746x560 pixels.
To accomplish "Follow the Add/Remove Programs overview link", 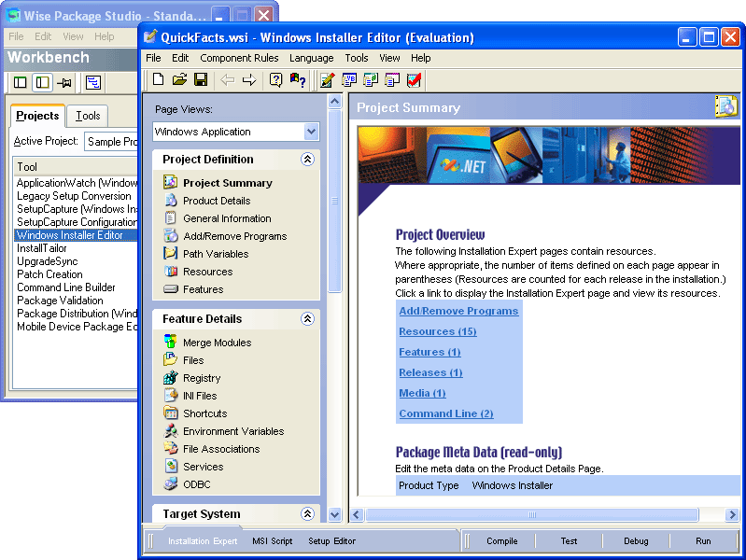I will (x=458, y=311).
